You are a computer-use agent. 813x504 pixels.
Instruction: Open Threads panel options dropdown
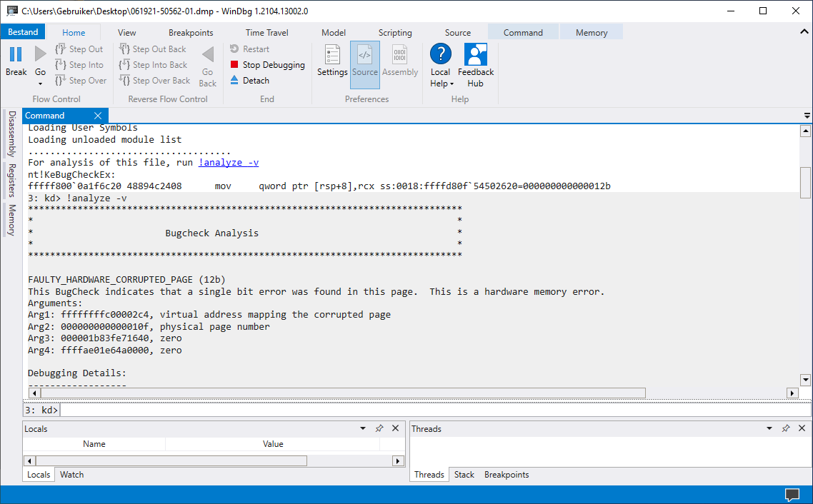[769, 428]
